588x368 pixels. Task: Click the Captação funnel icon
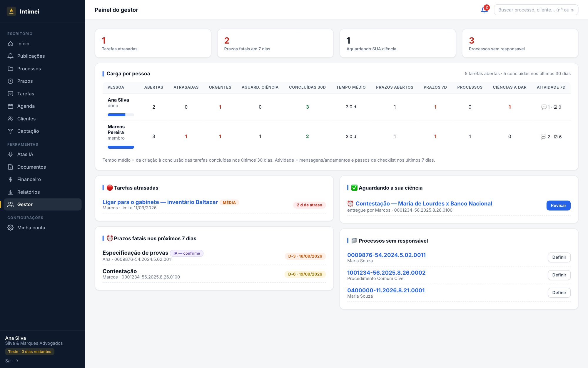click(x=11, y=131)
